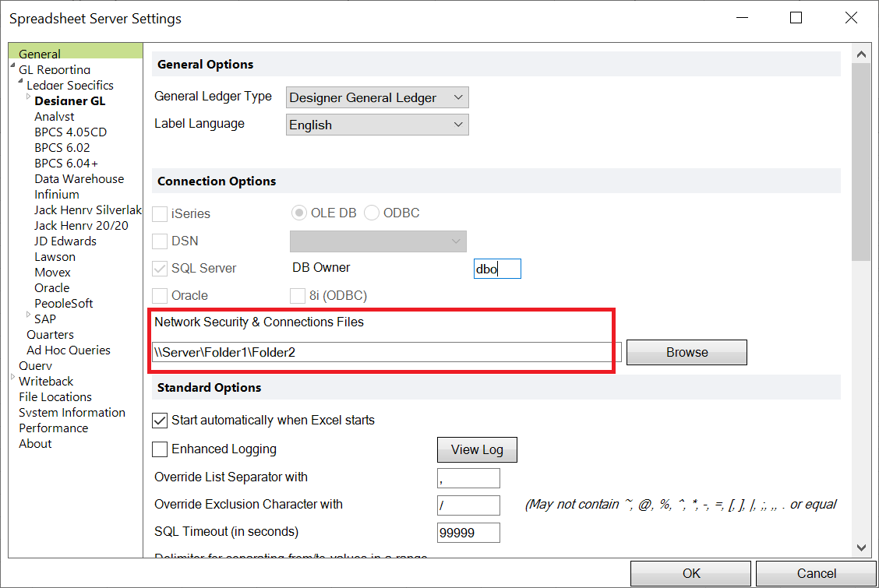Viewport: 879px width, 588px height.
Task: Uncheck Start automatically when Excel starts
Action: coord(160,420)
